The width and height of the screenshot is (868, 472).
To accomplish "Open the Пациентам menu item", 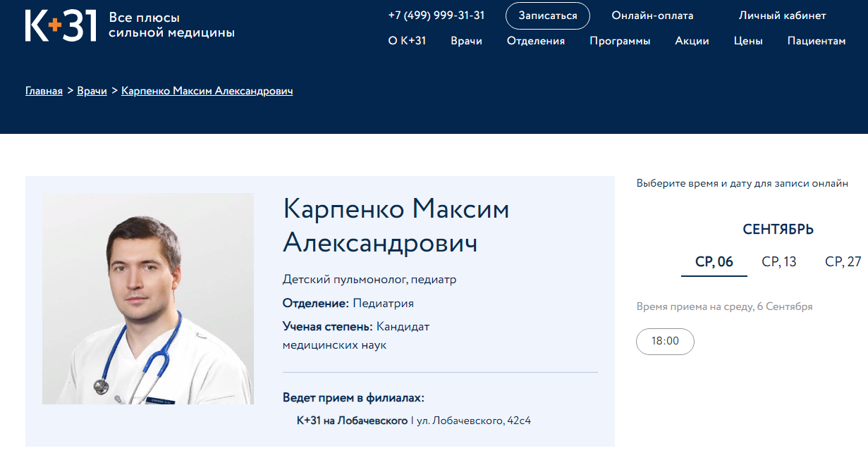I will (816, 41).
